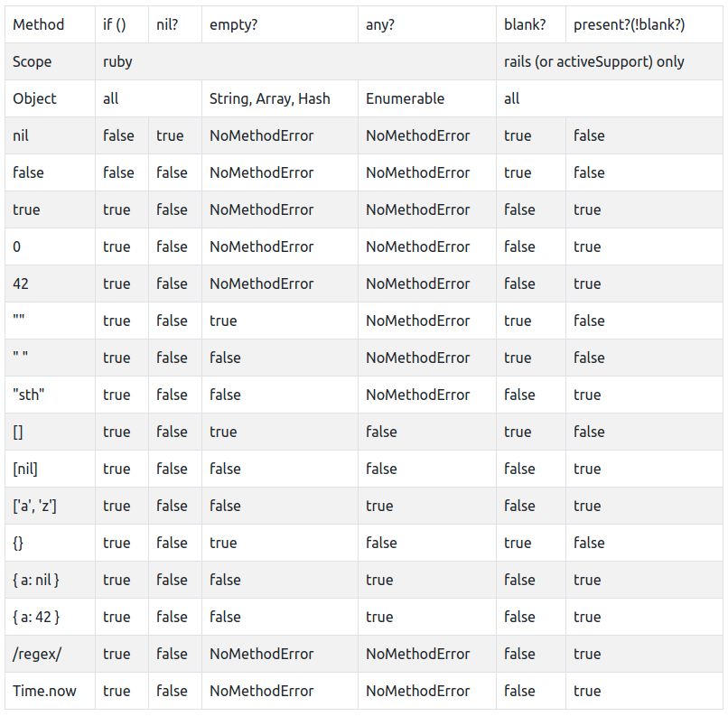Select the "any?" column header
The height and width of the screenshot is (716, 728).
point(382,24)
